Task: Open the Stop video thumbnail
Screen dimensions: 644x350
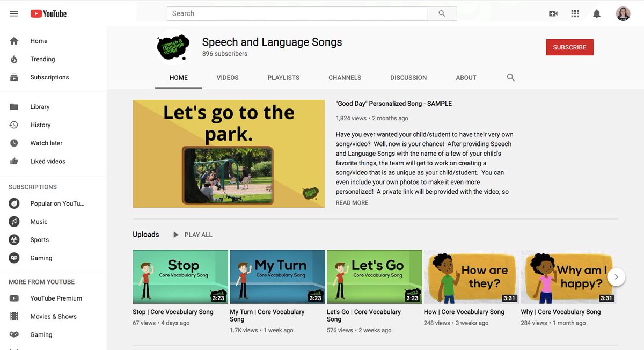Action: pos(180,277)
